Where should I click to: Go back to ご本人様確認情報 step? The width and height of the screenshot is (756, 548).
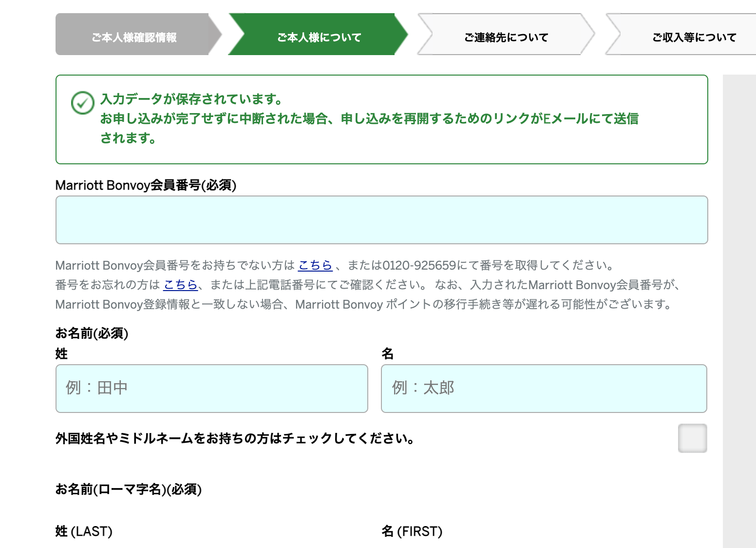134,37
